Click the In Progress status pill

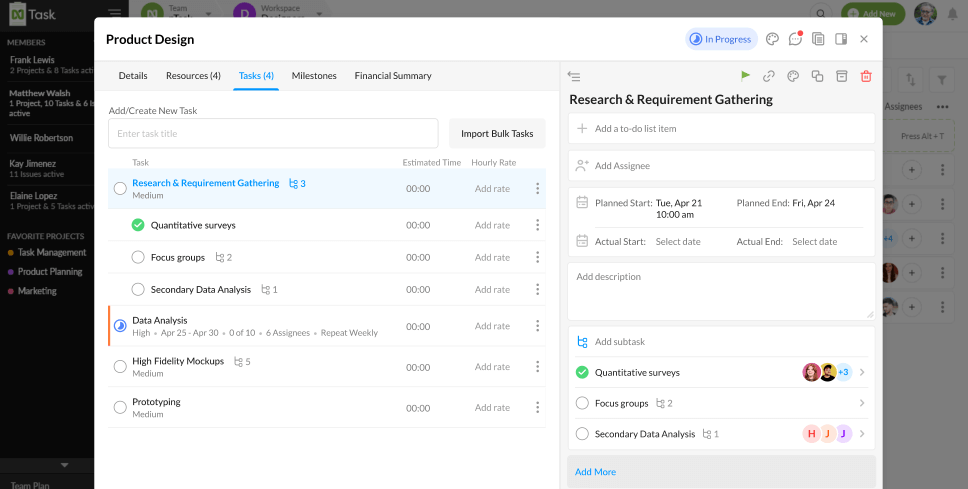coord(721,39)
